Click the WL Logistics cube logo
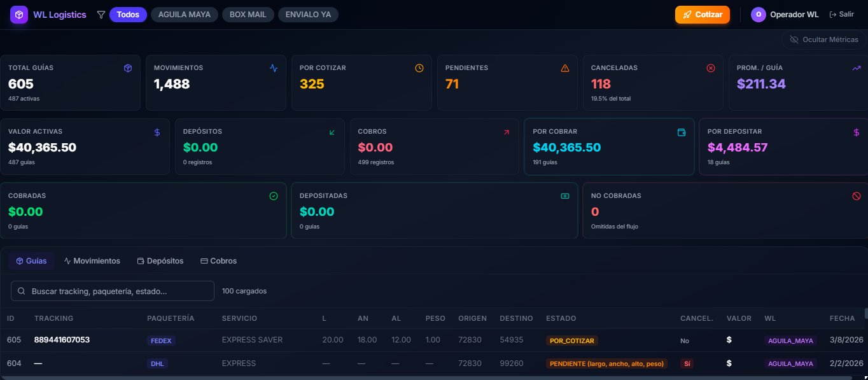Image resolution: width=868 pixels, height=380 pixels. pos(19,15)
